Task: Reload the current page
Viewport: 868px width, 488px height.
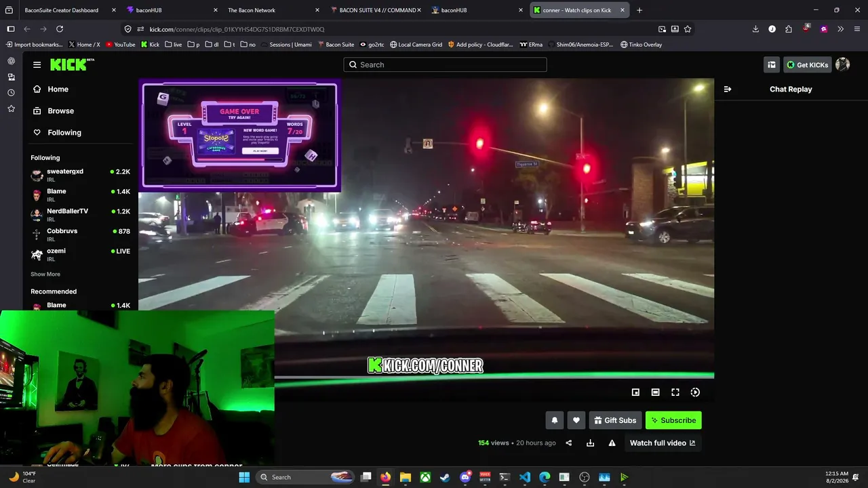Action: (x=60, y=29)
